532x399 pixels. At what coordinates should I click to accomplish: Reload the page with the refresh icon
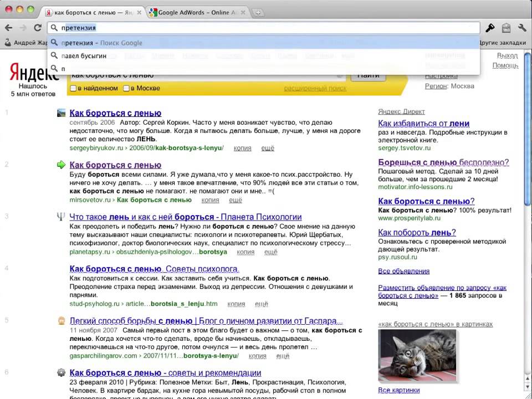coord(38,28)
